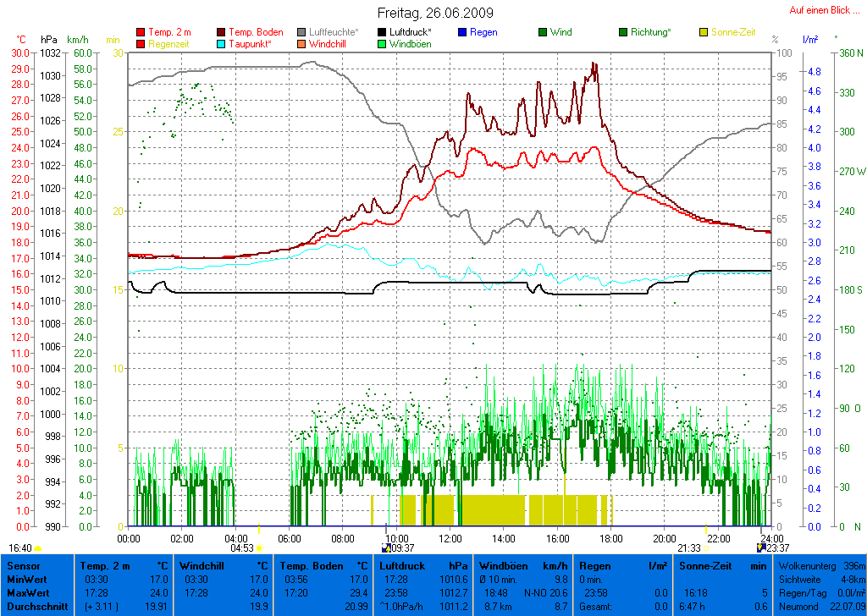Click the bright green Windböen legend square
This screenshot has width=867, height=616.
coord(383,44)
